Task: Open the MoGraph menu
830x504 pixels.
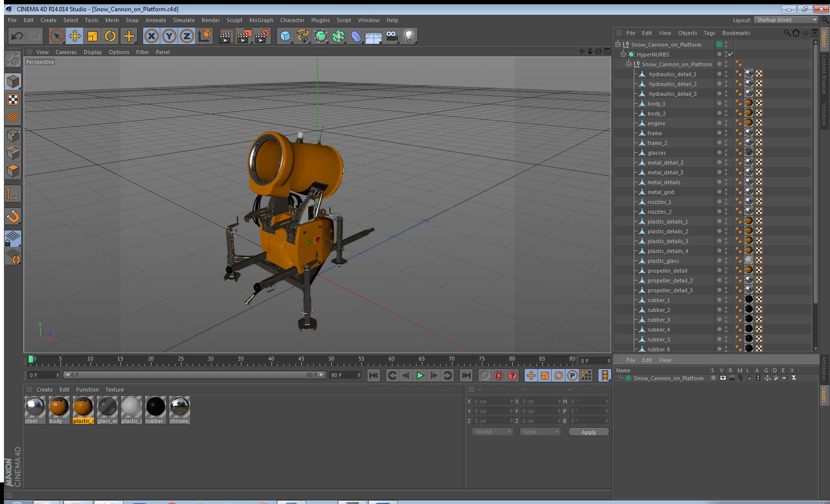Action: pos(261,20)
